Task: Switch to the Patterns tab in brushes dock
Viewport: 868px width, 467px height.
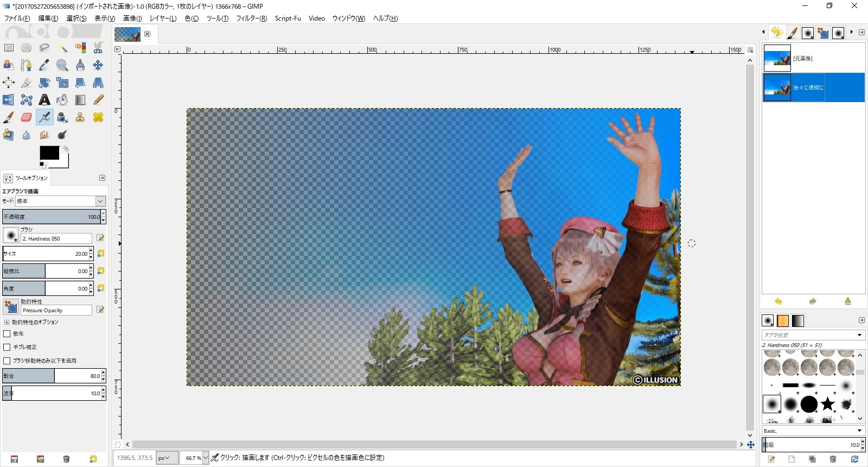Action: [x=783, y=320]
